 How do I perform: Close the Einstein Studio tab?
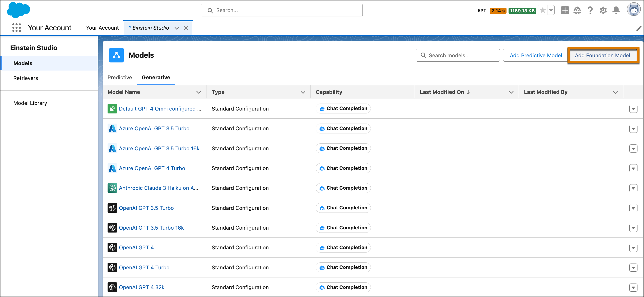186,28
